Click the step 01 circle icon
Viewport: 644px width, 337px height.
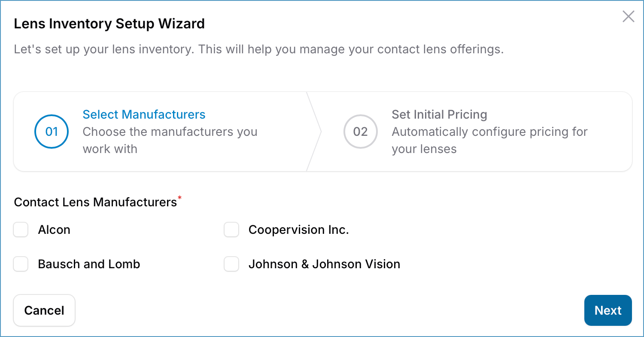pos(52,132)
